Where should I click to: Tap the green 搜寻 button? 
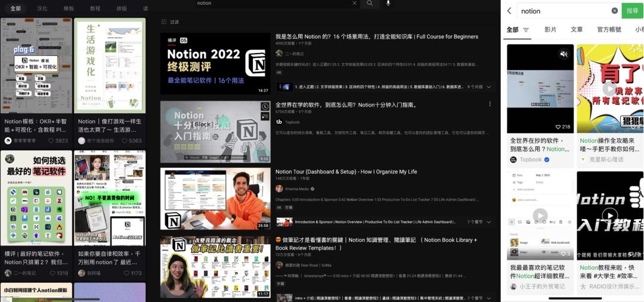click(633, 11)
